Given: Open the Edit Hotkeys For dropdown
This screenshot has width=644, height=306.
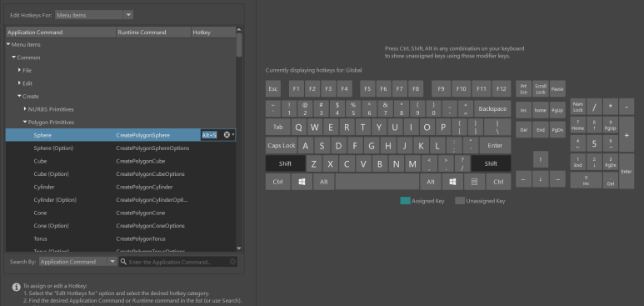Looking at the screenshot, I should (93, 15).
